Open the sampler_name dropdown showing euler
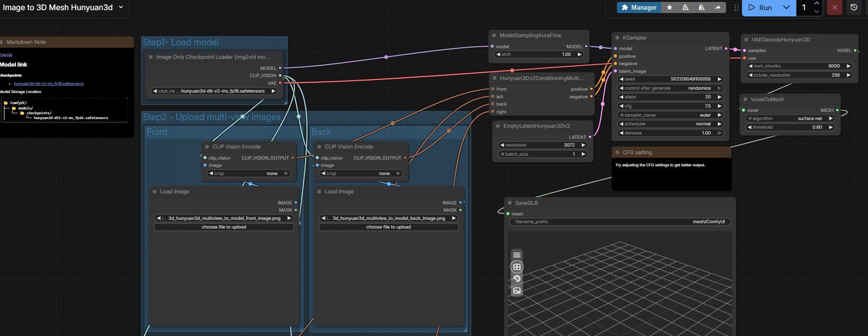The height and width of the screenshot is (336, 868). click(671, 115)
